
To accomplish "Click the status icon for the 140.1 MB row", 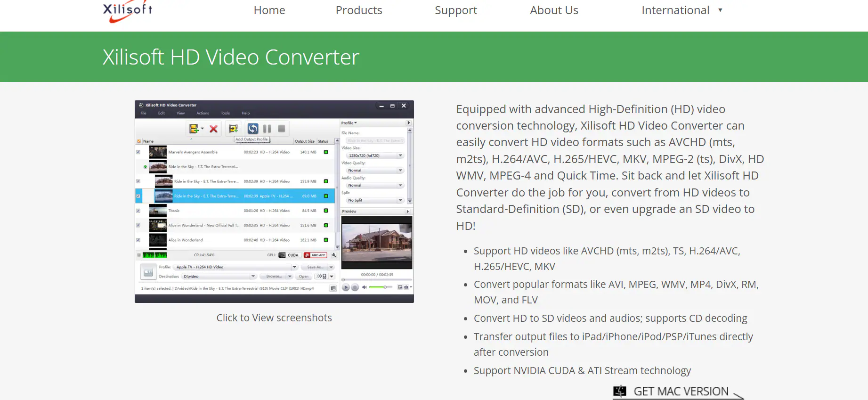I will (x=326, y=152).
